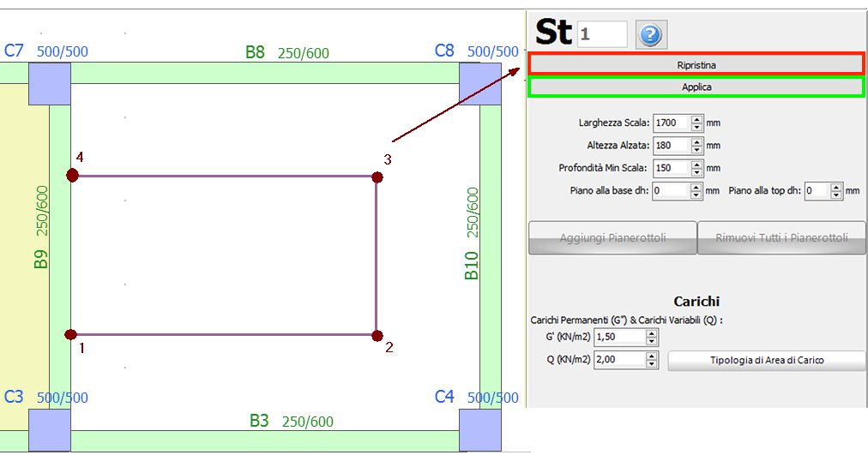The width and height of the screenshot is (868, 461).
Task: Select column C3 square in plan
Action: click(x=50, y=429)
